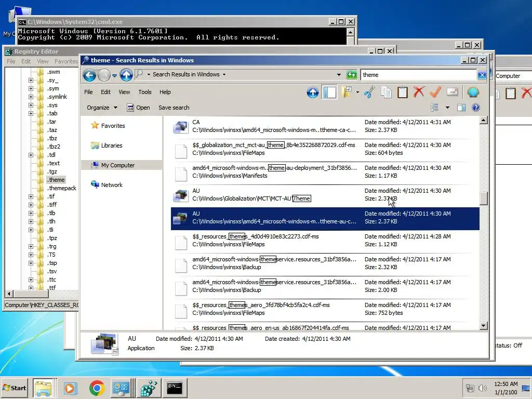
Task: Open the Organize dropdown
Action: tap(102, 108)
